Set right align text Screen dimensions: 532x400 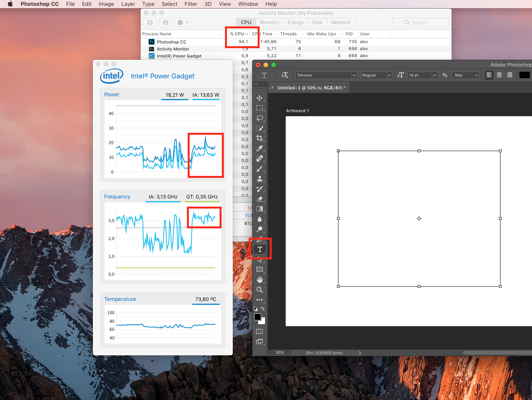[x=509, y=75]
